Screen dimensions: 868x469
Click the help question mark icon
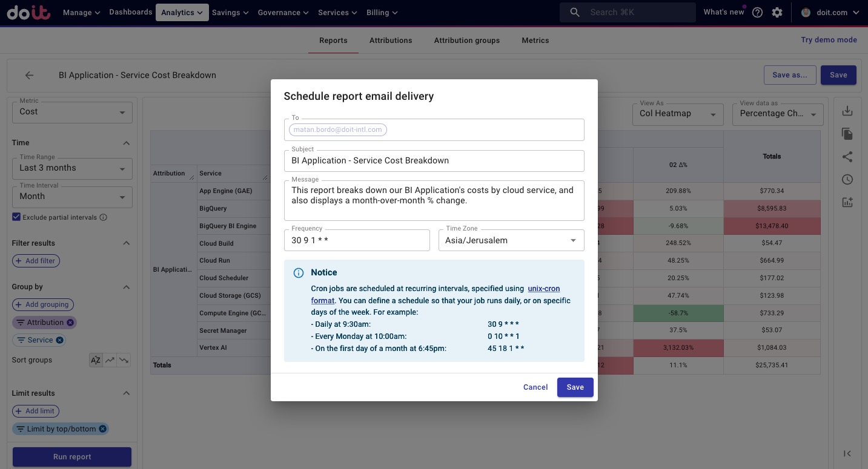click(x=757, y=13)
